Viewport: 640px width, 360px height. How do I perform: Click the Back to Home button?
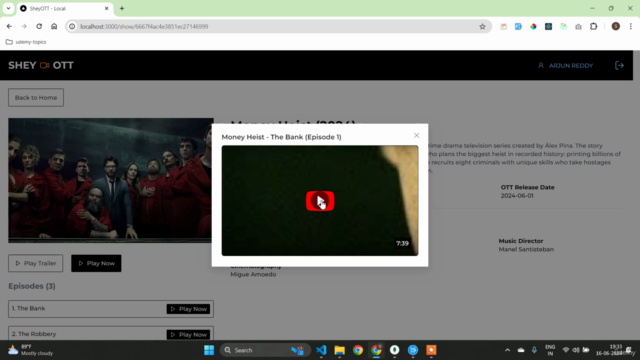pos(36,98)
